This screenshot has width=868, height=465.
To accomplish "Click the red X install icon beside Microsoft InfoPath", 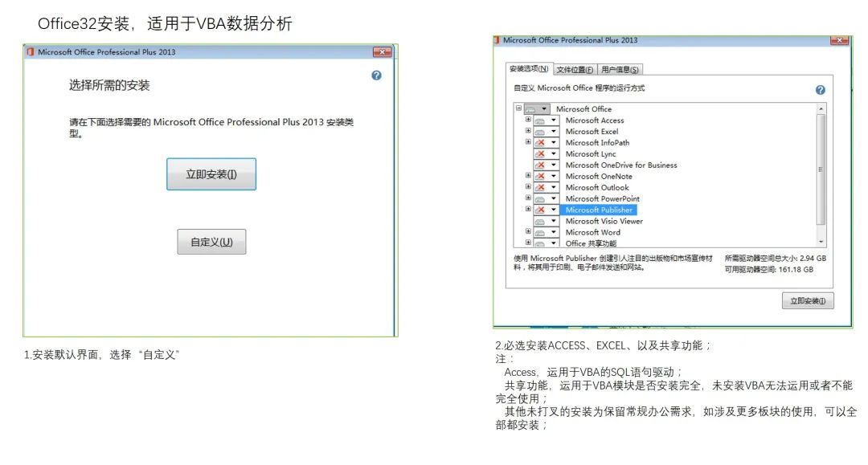I will point(540,143).
